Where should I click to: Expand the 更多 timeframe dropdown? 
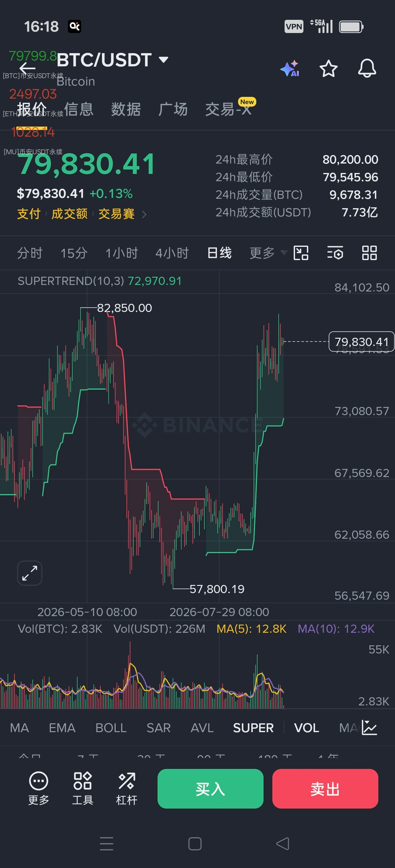pyautogui.click(x=268, y=253)
